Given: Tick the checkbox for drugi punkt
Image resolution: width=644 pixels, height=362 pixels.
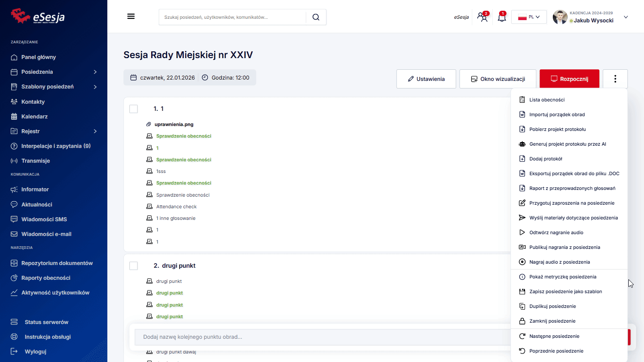Looking at the screenshot, I should pos(133,266).
